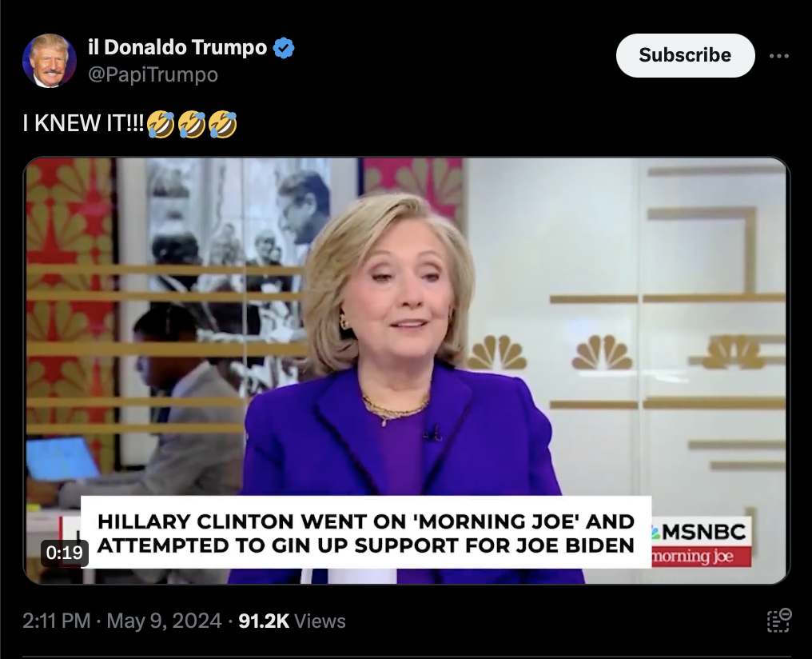Open the il Donaldo Trumpo profile avatar
The width and height of the screenshot is (812, 659).
click(x=50, y=61)
